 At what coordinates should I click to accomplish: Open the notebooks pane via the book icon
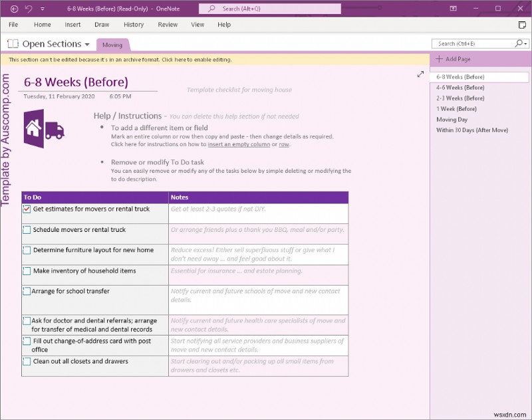pyautogui.click(x=11, y=43)
